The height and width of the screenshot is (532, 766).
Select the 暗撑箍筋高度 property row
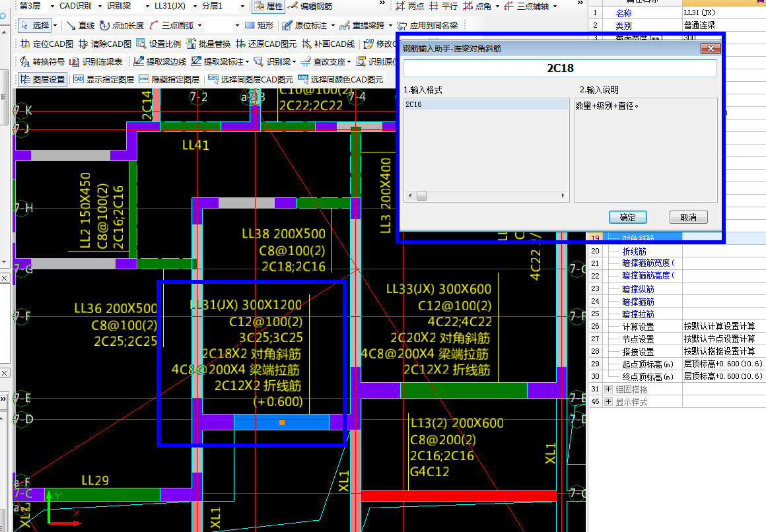pos(648,275)
